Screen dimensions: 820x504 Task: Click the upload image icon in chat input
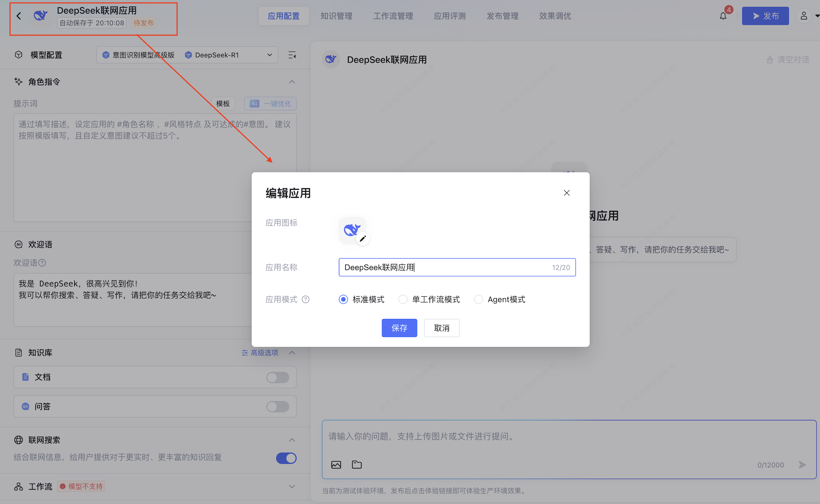pyautogui.click(x=336, y=465)
